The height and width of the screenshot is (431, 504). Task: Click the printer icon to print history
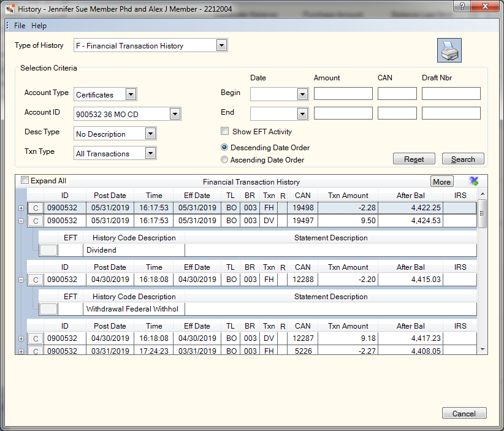point(449,50)
